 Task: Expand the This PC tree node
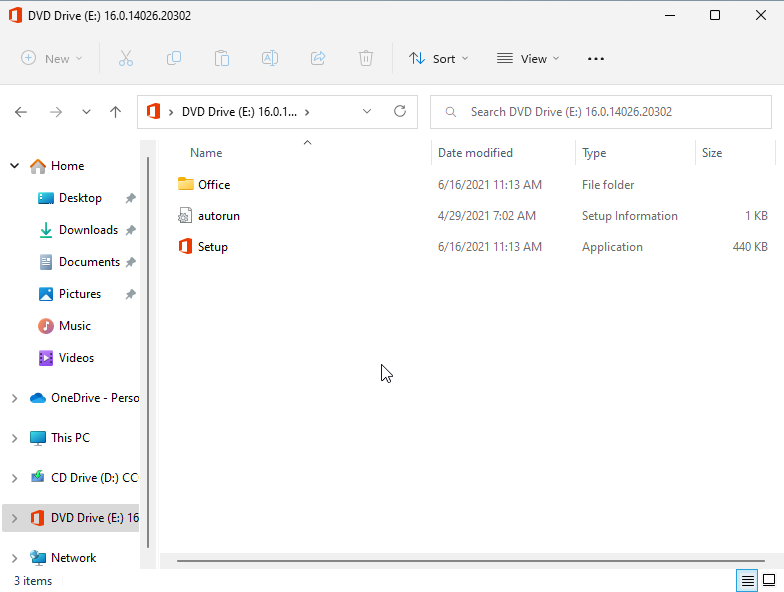coord(14,438)
